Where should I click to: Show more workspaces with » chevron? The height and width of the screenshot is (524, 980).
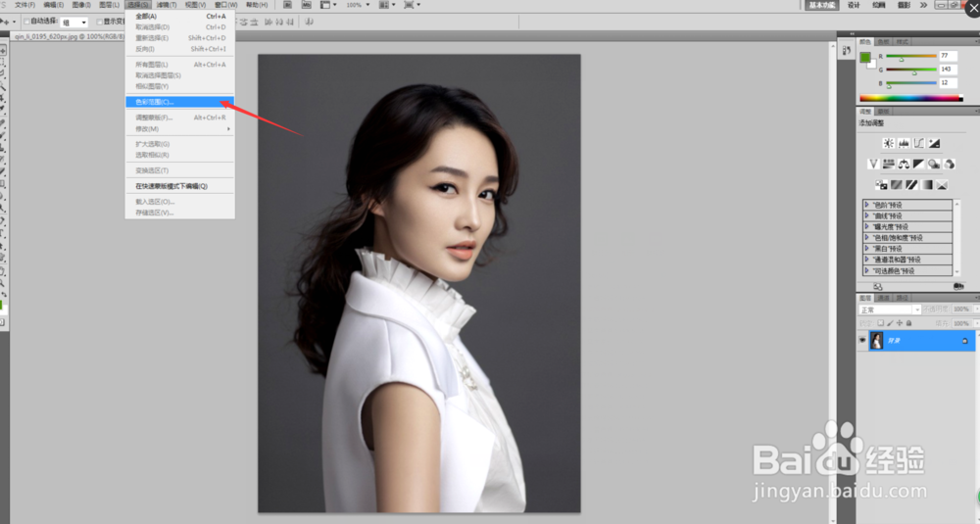coord(923,4)
